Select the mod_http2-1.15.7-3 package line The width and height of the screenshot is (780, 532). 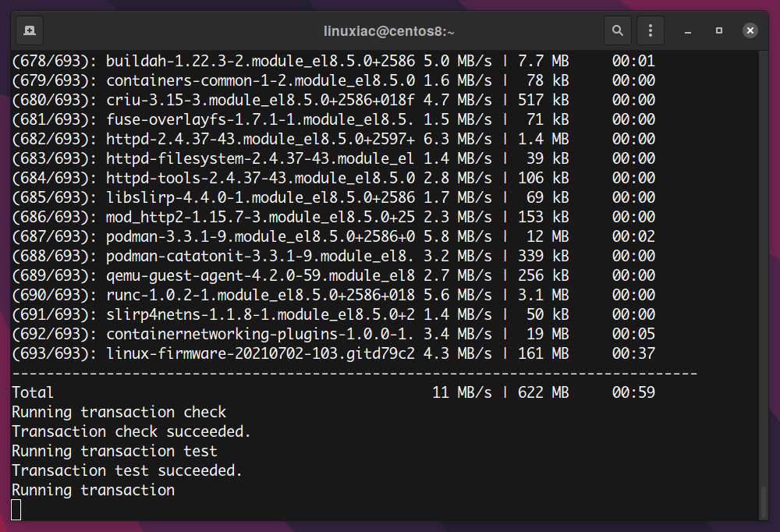tap(333, 217)
